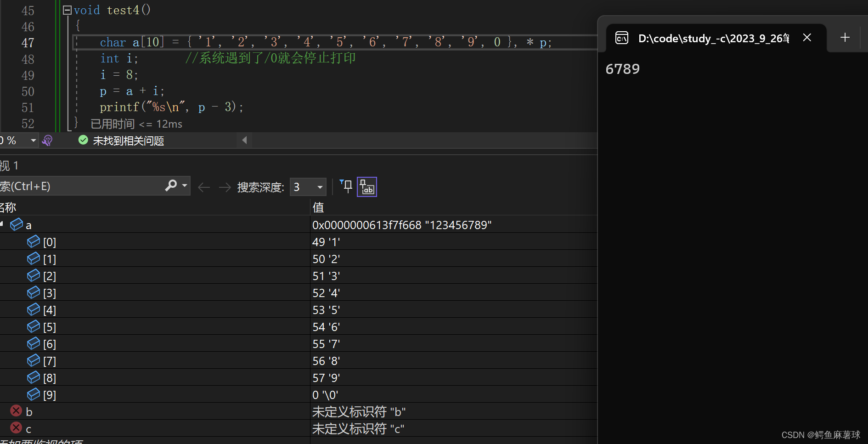Toggle the hex/text display button in watch toolbar
868x444 pixels.
tap(367, 187)
